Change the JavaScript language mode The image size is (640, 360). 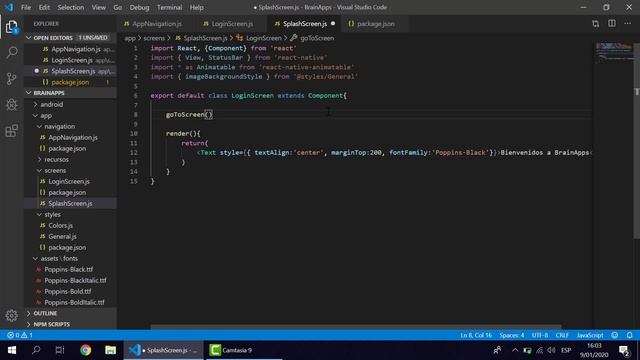590,335
